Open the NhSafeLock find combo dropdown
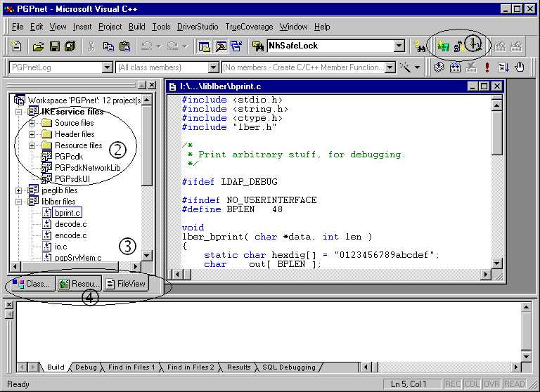The height and width of the screenshot is (392, 540). click(399, 46)
